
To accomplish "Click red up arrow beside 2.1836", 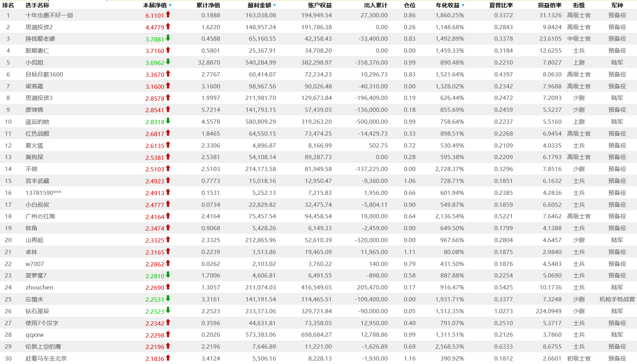I will coord(168,358).
